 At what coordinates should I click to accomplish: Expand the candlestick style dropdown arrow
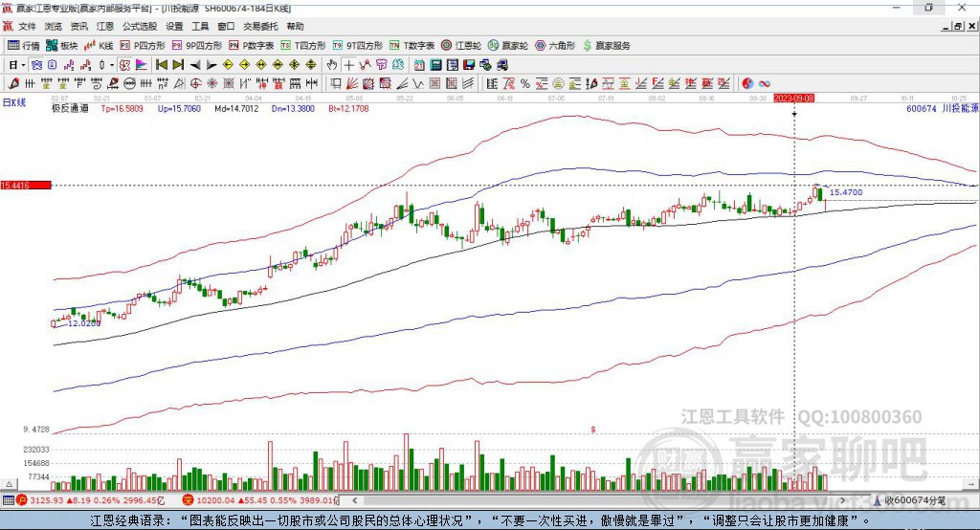(x=112, y=65)
